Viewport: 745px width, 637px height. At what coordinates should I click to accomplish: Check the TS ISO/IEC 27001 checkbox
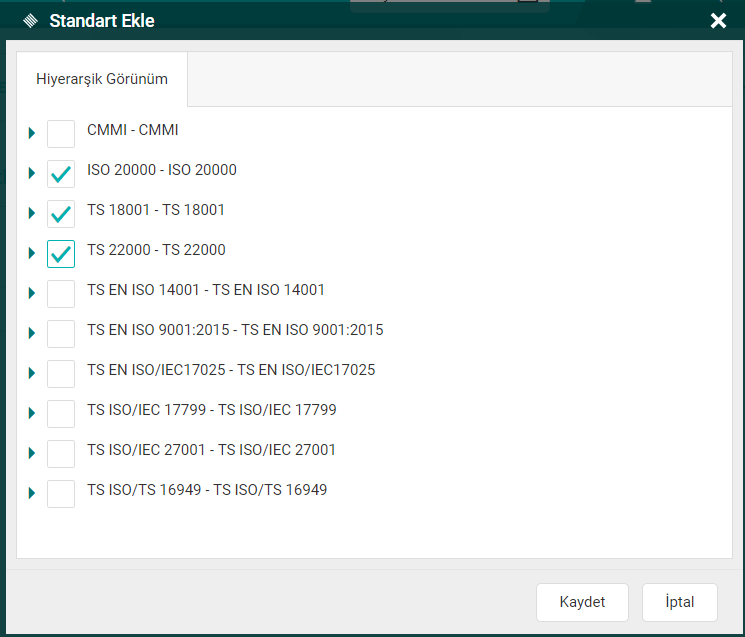pyautogui.click(x=61, y=454)
